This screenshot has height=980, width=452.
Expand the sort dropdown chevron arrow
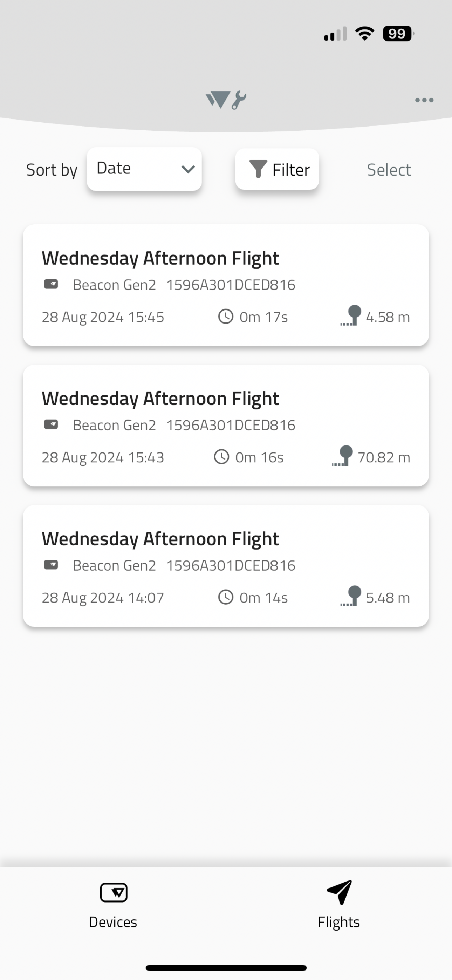[188, 169]
